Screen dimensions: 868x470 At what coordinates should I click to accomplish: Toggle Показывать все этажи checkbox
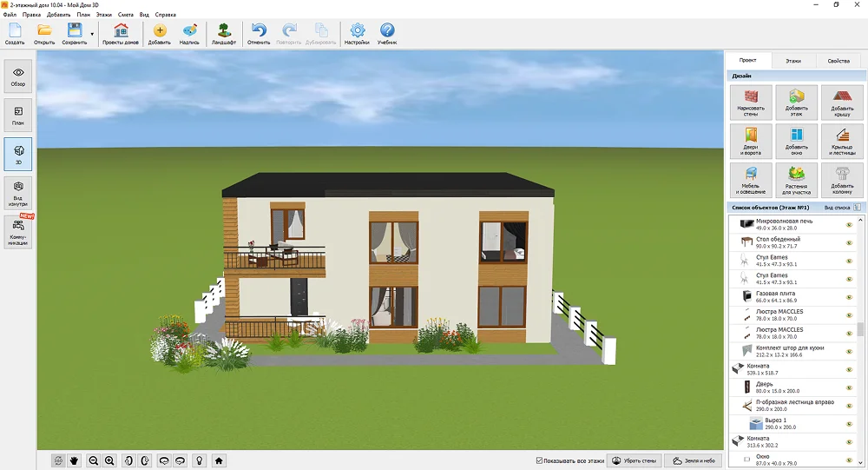pos(539,460)
